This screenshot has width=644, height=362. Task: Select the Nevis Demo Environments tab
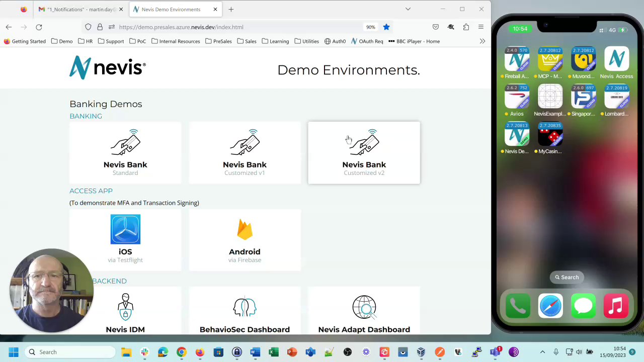[x=175, y=9]
